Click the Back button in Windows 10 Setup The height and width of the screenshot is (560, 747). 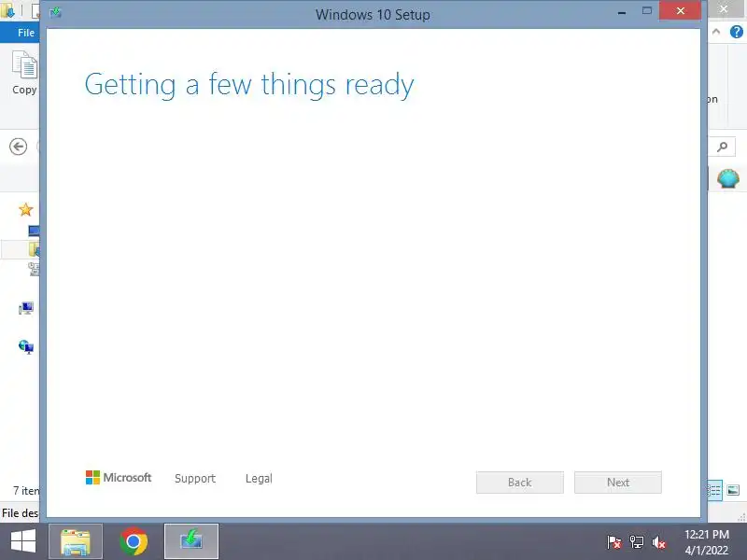point(520,483)
